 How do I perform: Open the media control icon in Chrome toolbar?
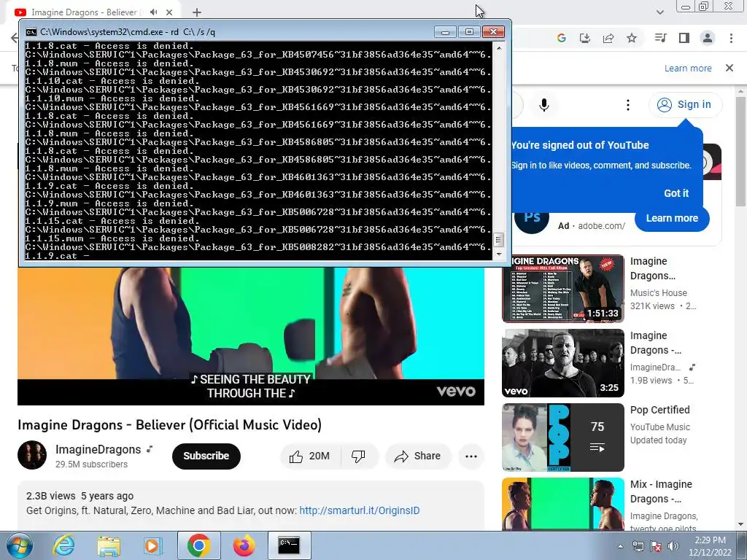coord(660,38)
